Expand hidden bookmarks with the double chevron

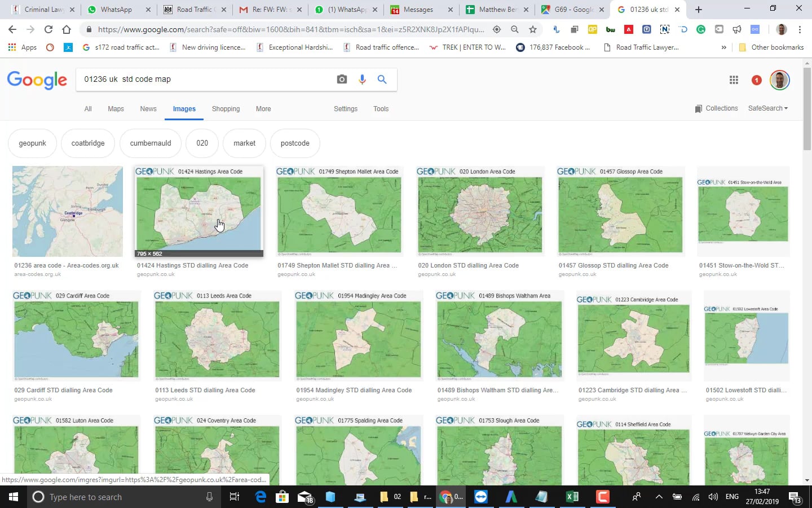click(724, 47)
